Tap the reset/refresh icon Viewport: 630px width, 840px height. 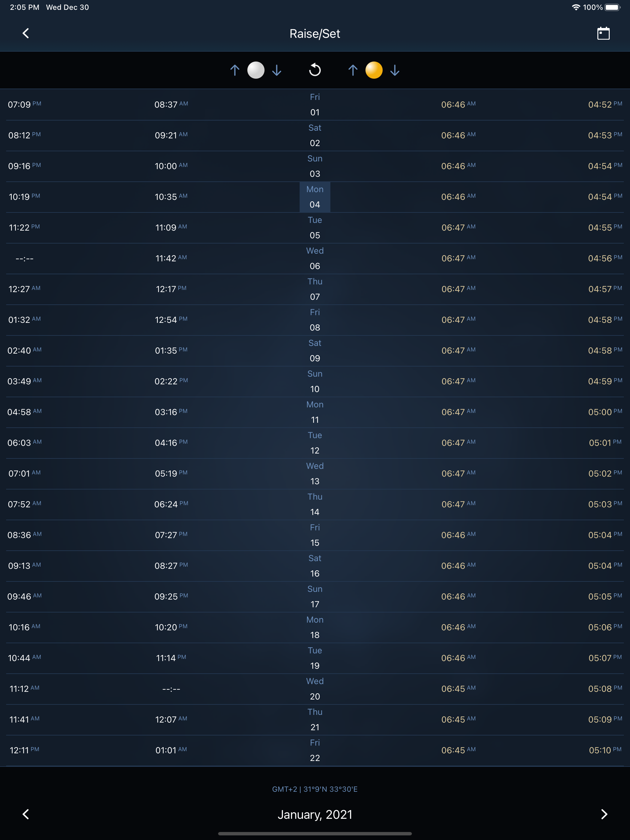coord(315,70)
